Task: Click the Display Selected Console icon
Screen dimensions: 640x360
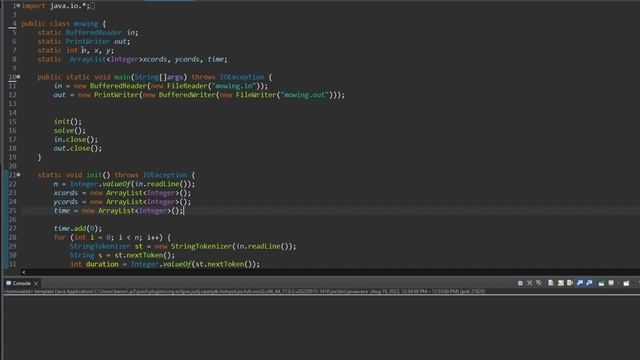Action: (x=611, y=283)
